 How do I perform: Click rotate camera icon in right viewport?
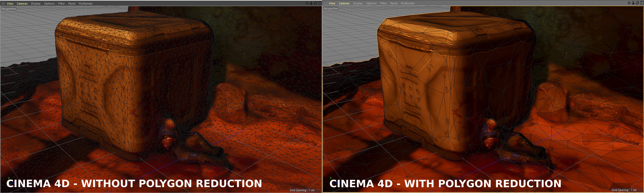pos(637,3)
